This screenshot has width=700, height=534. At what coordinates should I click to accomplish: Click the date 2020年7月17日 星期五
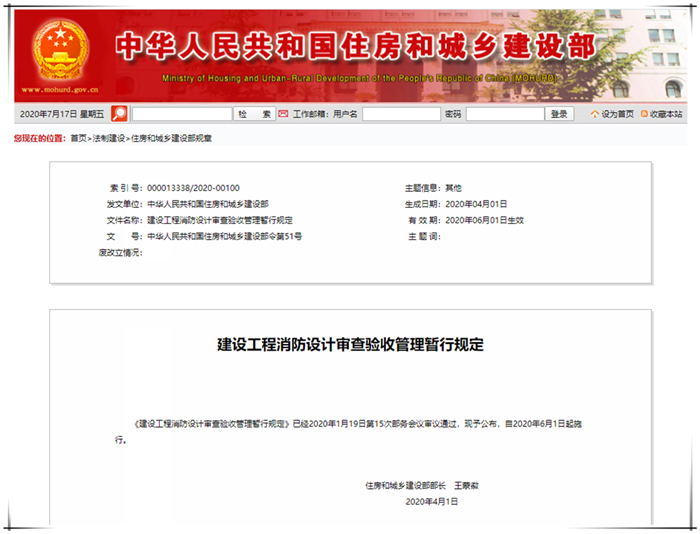[x=62, y=114]
